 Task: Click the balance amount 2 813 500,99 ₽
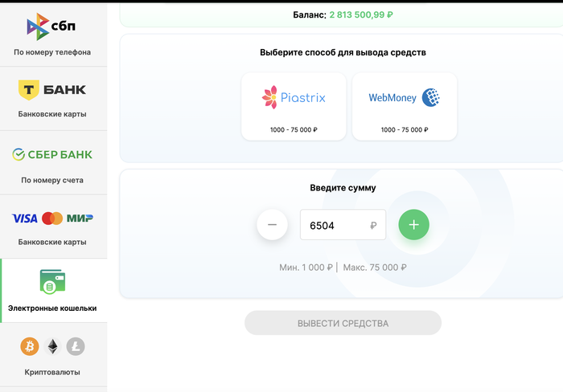361,15
